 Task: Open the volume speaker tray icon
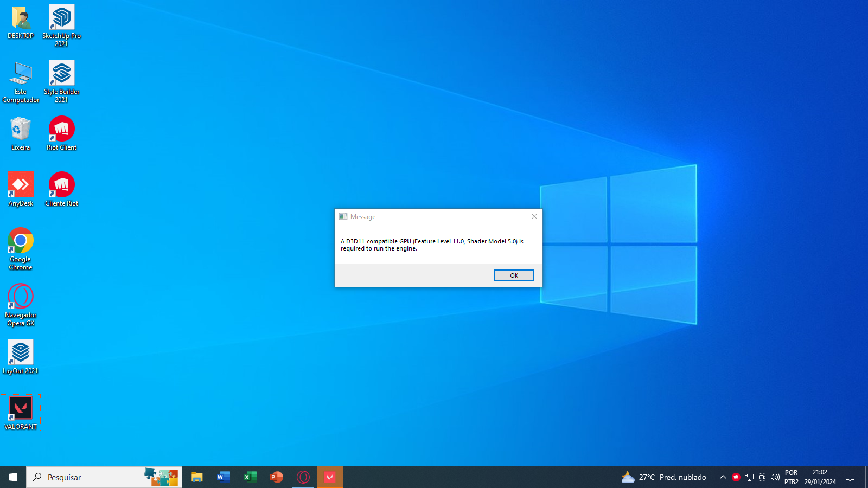click(775, 477)
